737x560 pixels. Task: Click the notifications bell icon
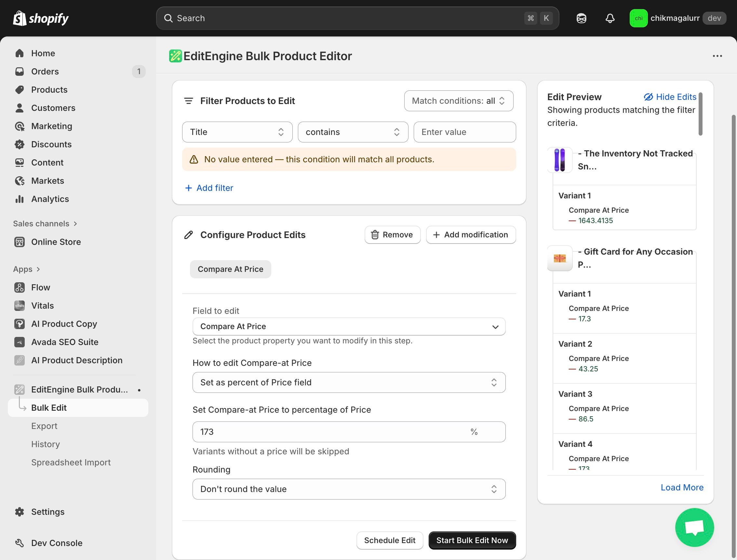pyautogui.click(x=610, y=18)
